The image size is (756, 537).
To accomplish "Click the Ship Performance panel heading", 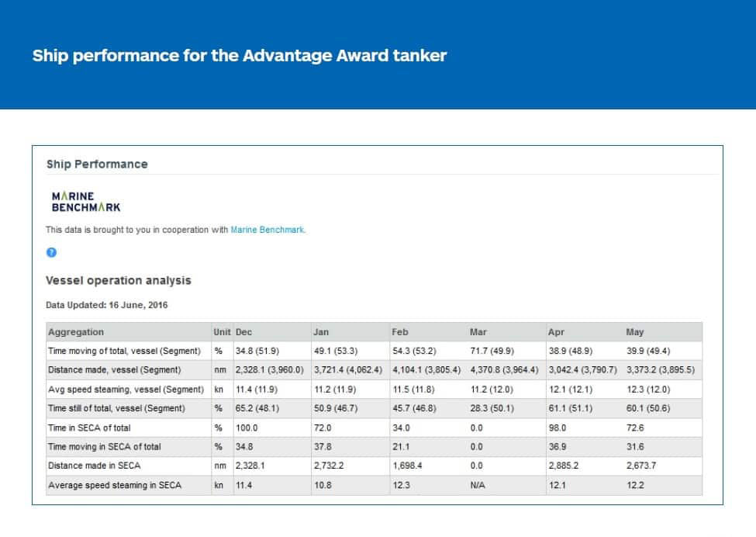I will point(97,164).
